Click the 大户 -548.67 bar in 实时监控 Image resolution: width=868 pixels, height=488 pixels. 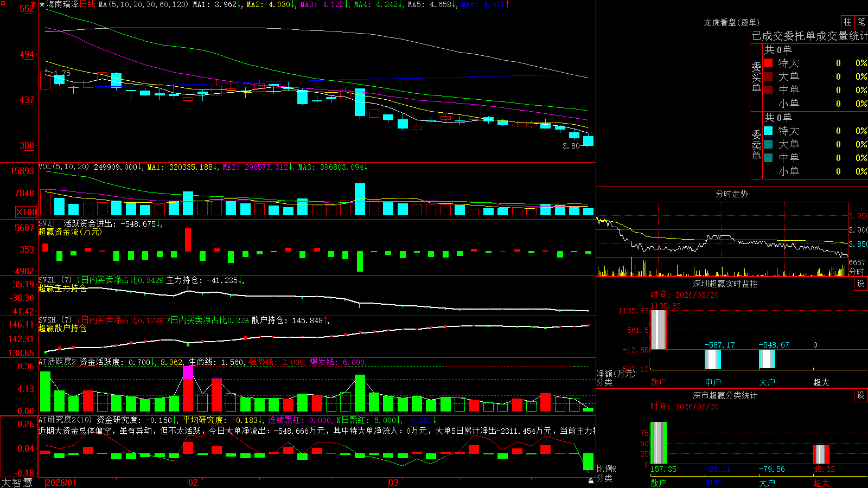point(767,359)
